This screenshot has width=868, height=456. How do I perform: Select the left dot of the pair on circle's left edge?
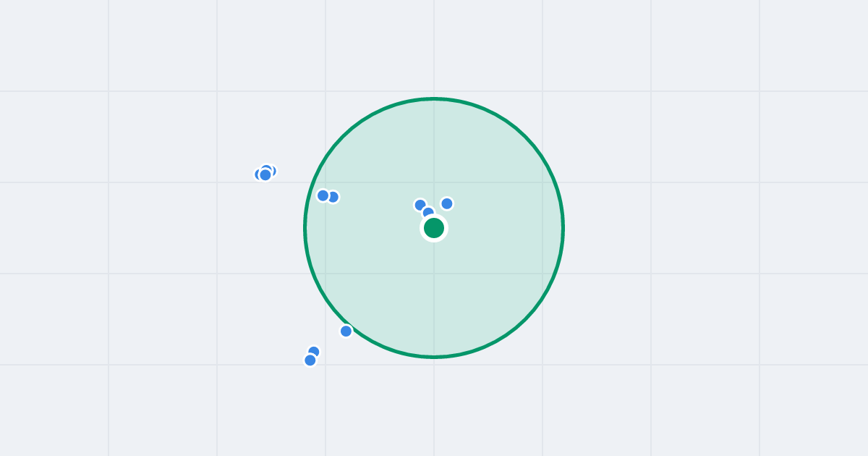[323, 195]
